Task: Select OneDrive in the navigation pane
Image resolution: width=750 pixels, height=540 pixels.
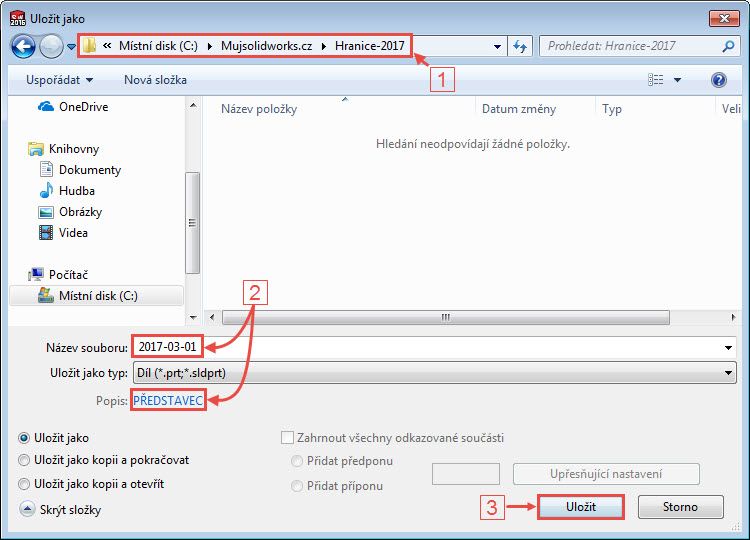Action: point(83,107)
